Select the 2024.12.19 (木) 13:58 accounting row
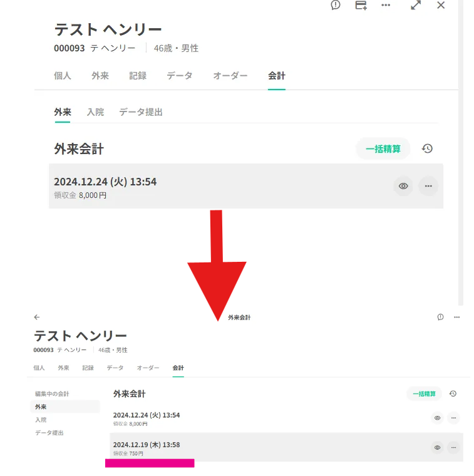Screen dimensions: 474x476 click(x=250, y=447)
